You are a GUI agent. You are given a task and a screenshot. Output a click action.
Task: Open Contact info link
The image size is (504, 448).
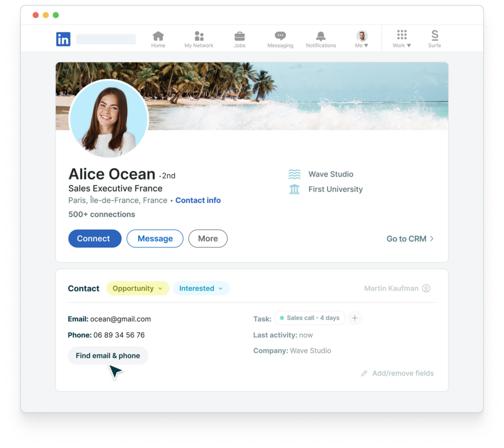point(198,200)
